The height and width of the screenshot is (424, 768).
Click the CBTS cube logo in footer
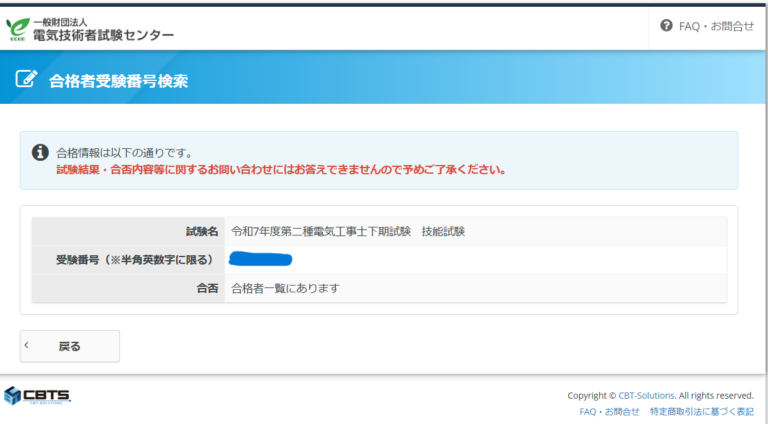pyautogui.click(x=13, y=395)
